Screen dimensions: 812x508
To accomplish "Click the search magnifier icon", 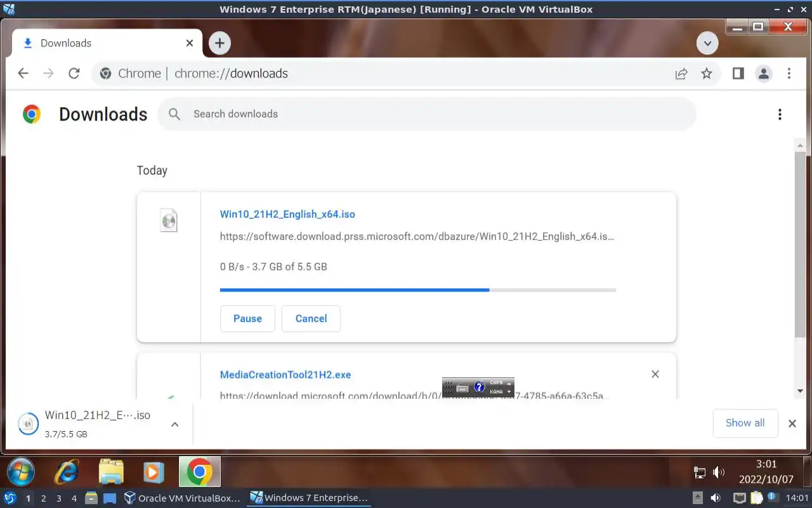I will click(174, 114).
